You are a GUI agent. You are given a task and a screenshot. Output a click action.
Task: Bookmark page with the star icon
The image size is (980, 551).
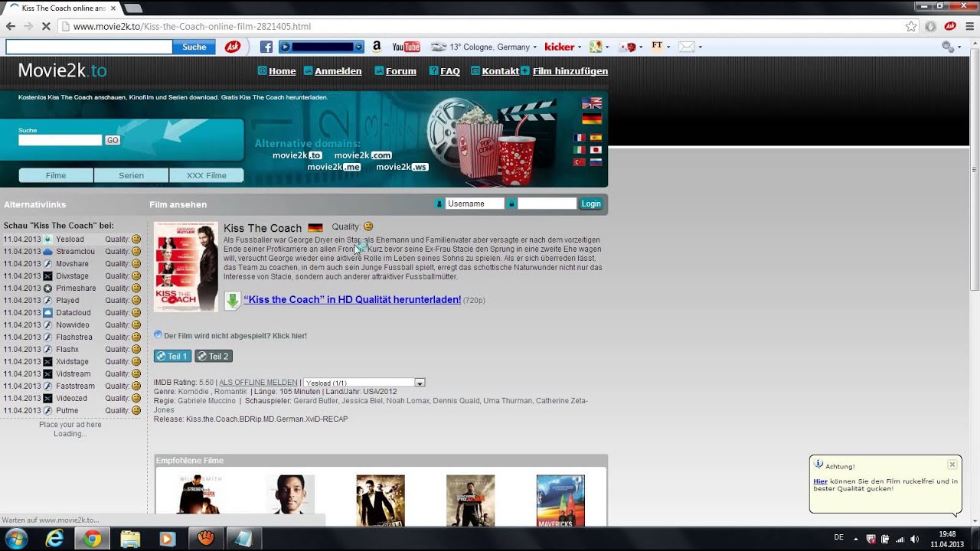point(910,26)
